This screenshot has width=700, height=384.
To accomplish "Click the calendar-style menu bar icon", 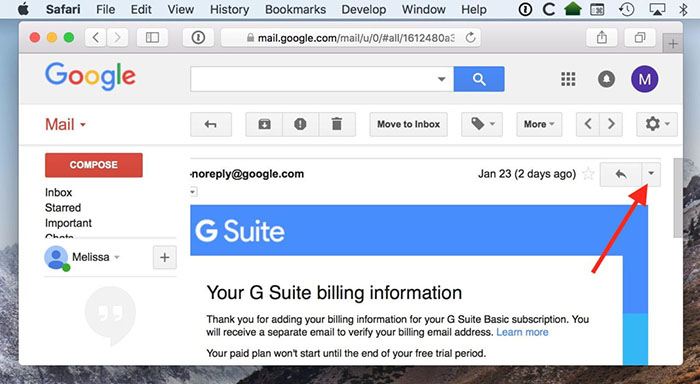I will coord(597,9).
